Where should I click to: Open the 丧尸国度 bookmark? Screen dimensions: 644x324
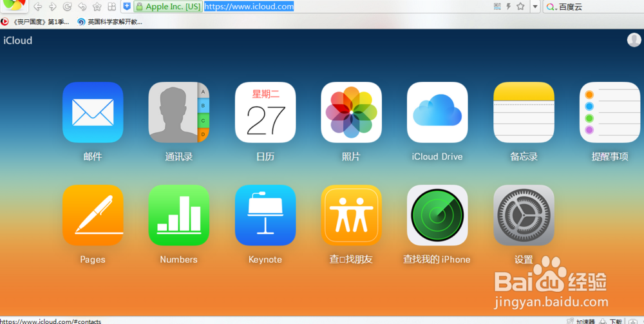click(x=35, y=22)
